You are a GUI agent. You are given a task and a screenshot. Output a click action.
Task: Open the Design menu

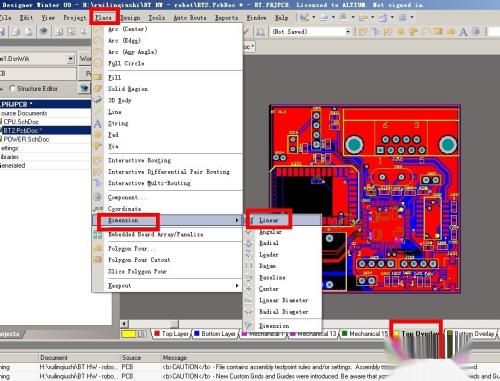pos(130,18)
